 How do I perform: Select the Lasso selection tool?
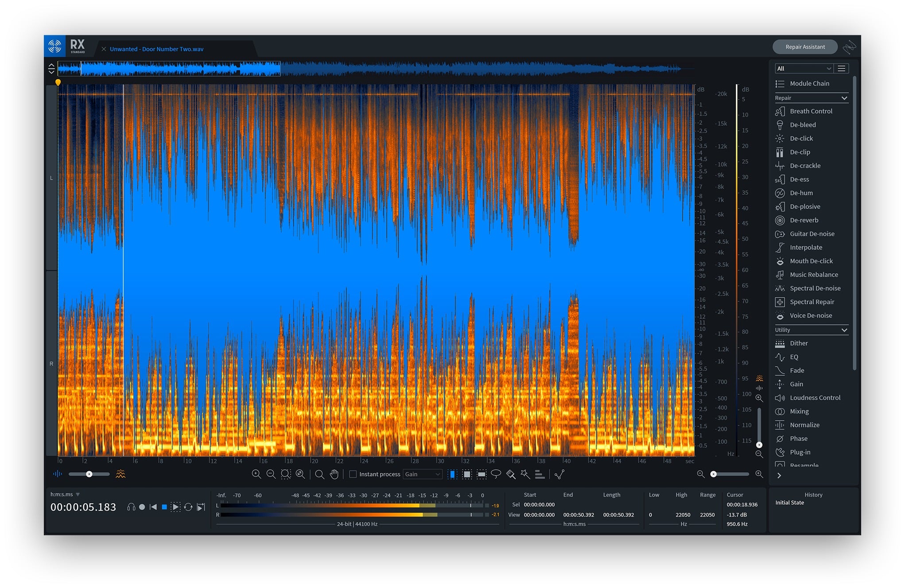pos(496,474)
